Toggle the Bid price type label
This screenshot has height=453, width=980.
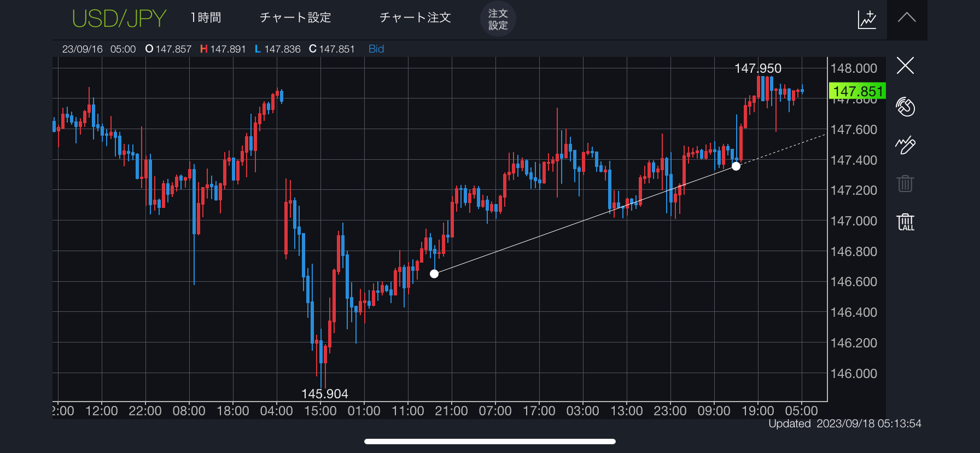(376, 49)
